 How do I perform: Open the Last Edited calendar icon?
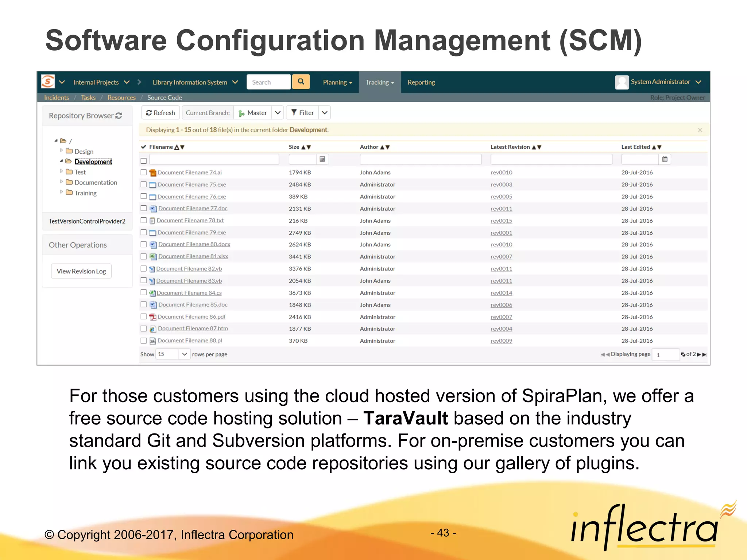665,159
